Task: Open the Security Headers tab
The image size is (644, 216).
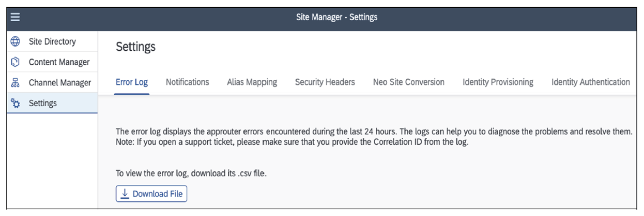Action: (325, 82)
